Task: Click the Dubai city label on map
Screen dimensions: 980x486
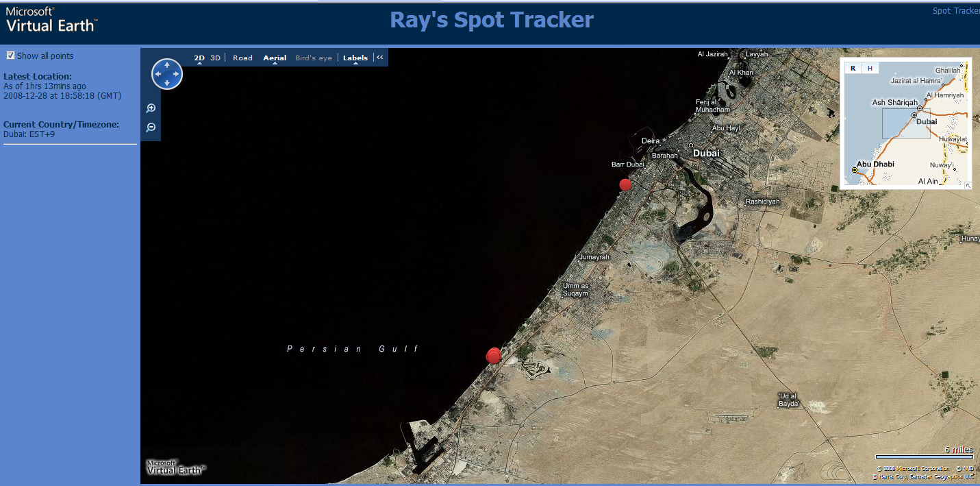Action: pyautogui.click(x=706, y=154)
